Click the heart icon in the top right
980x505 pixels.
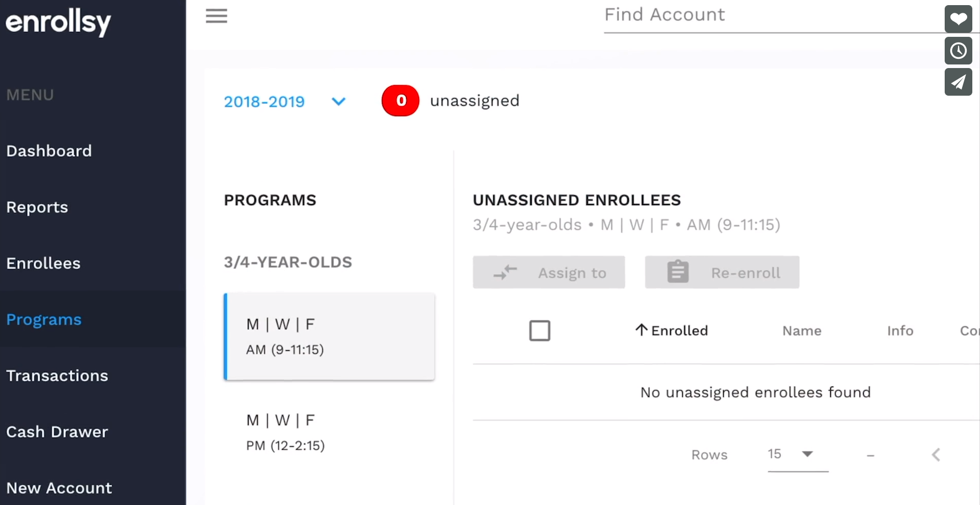click(x=958, y=19)
